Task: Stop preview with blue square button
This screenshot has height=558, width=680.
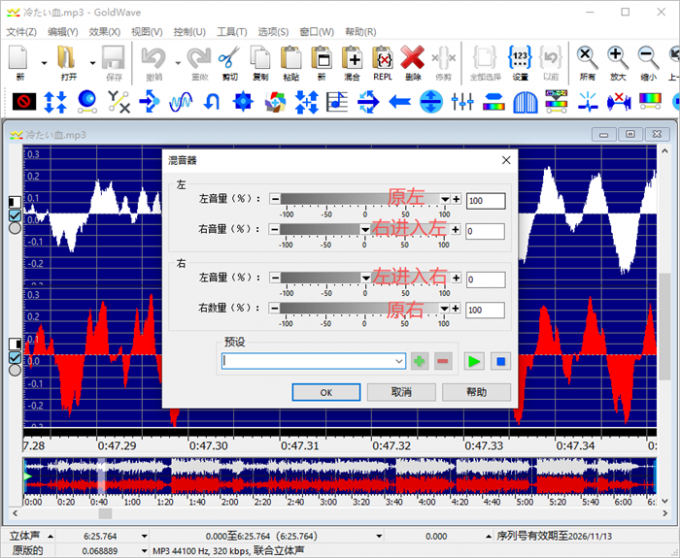Action: [x=500, y=361]
